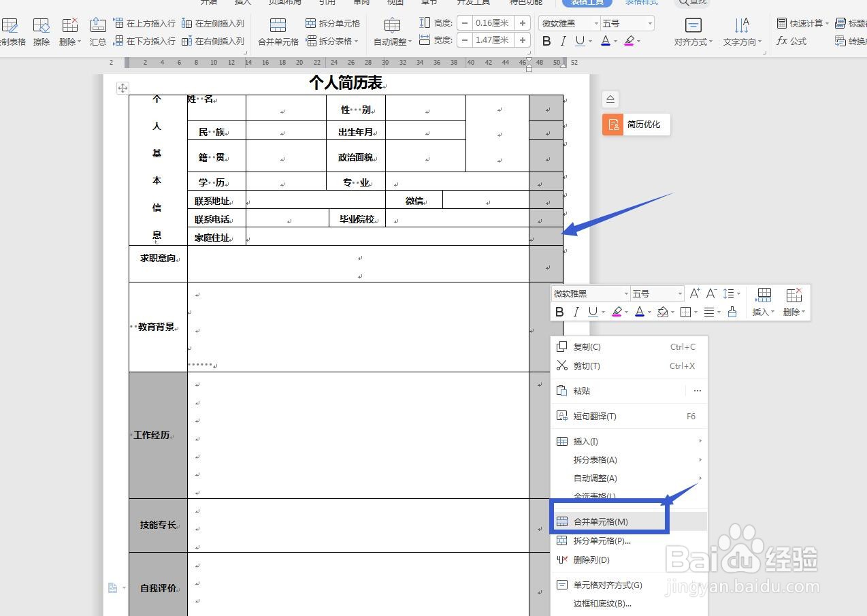Collapse the side panel arrow above 简历优化
The image size is (867, 616).
pos(610,99)
